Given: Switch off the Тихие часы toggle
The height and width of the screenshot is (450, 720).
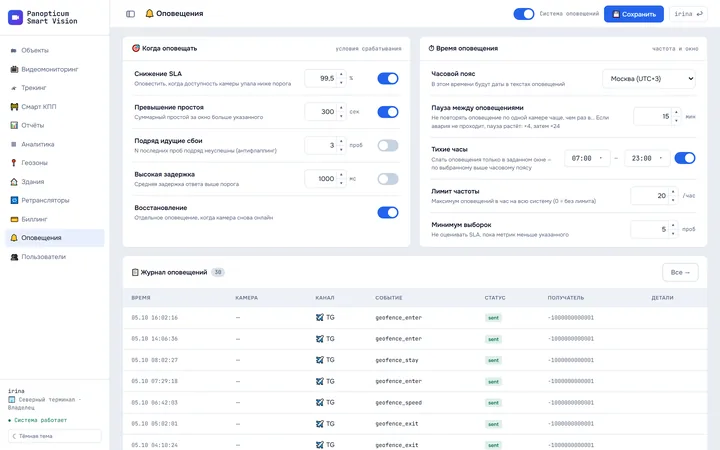Looking at the screenshot, I should point(685,158).
